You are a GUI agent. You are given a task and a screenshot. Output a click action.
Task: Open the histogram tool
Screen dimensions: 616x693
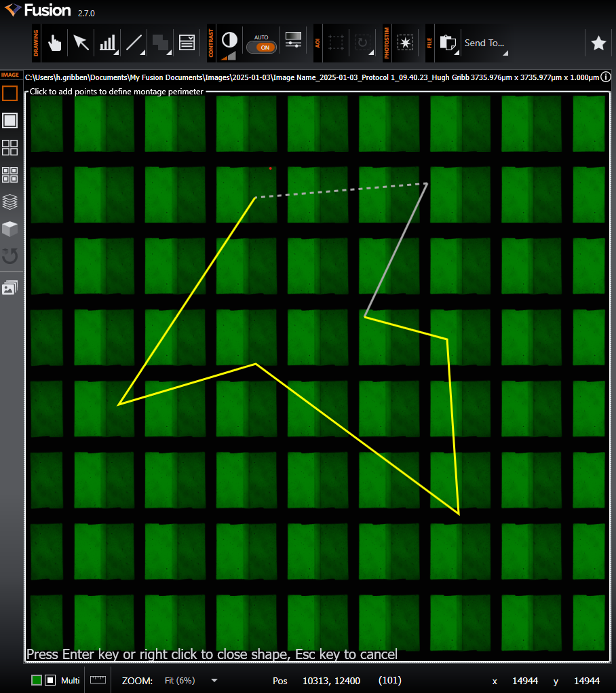click(x=107, y=43)
